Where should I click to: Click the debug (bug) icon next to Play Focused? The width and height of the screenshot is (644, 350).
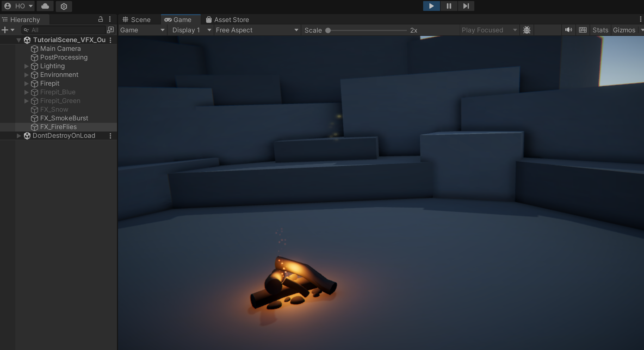527,30
